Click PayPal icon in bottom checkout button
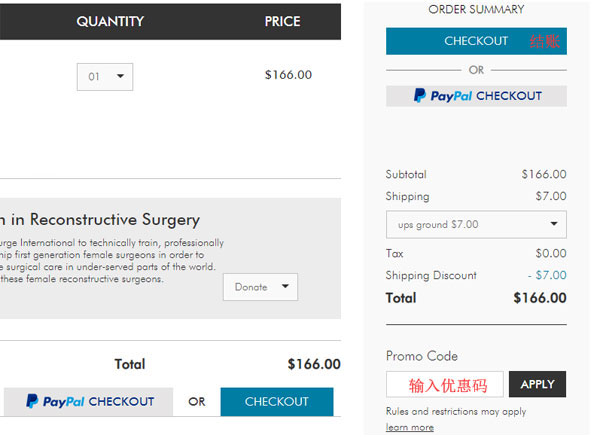The image size is (600, 437). [32, 401]
